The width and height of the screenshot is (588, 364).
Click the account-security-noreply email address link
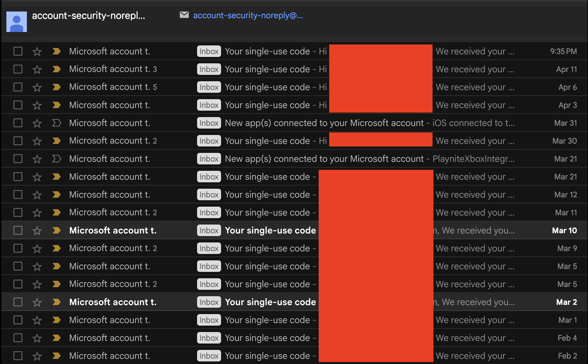[x=248, y=15]
